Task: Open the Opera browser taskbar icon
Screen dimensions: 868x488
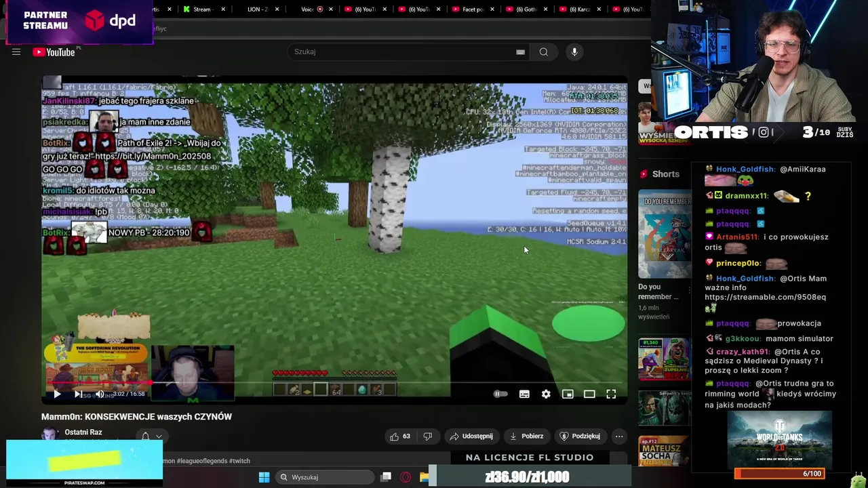Action: 406,477
